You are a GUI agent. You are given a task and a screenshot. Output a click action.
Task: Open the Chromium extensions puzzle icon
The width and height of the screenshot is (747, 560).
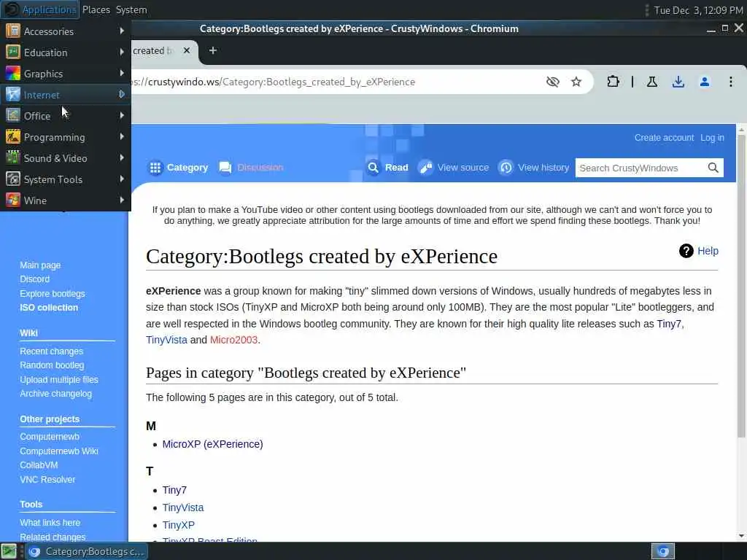(613, 82)
